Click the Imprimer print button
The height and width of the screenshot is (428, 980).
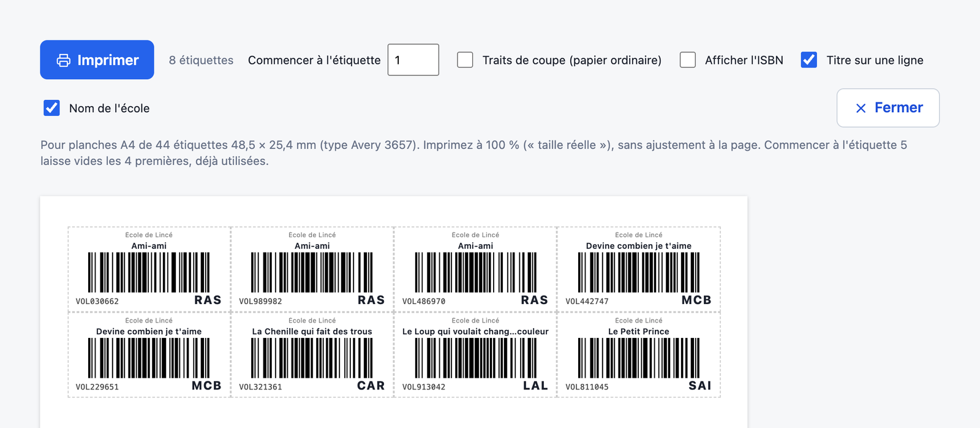[x=97, y=60]
